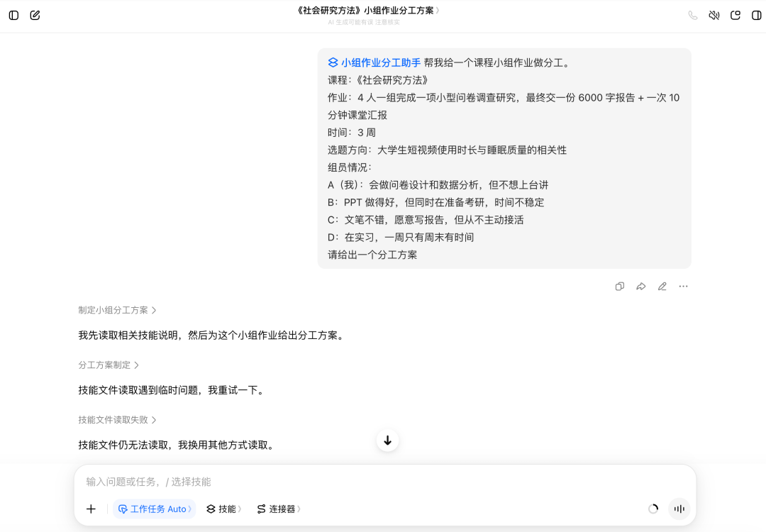Jump to bottom with the down arrow button
Screen dimensions: 766x532
point(387,440)
